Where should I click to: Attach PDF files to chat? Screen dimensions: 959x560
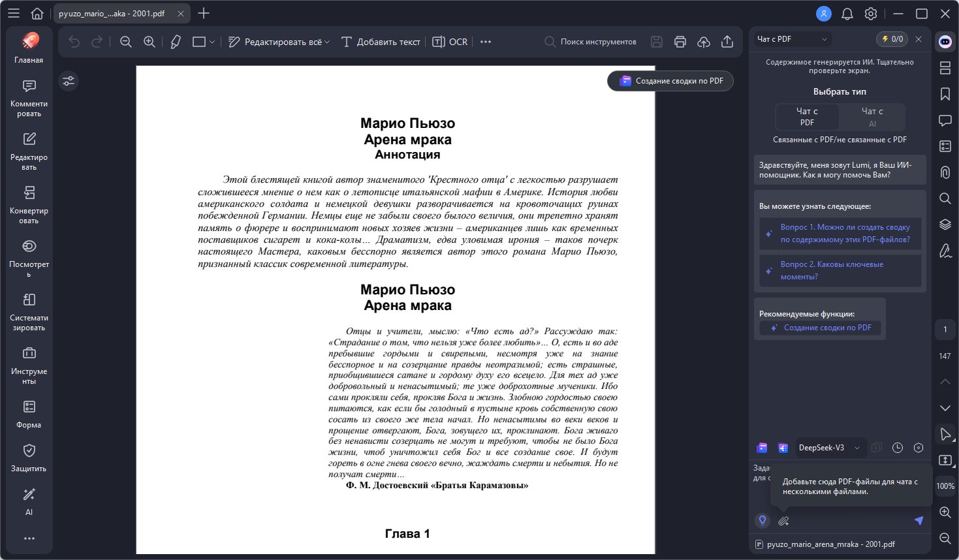[x=783, y=521]
